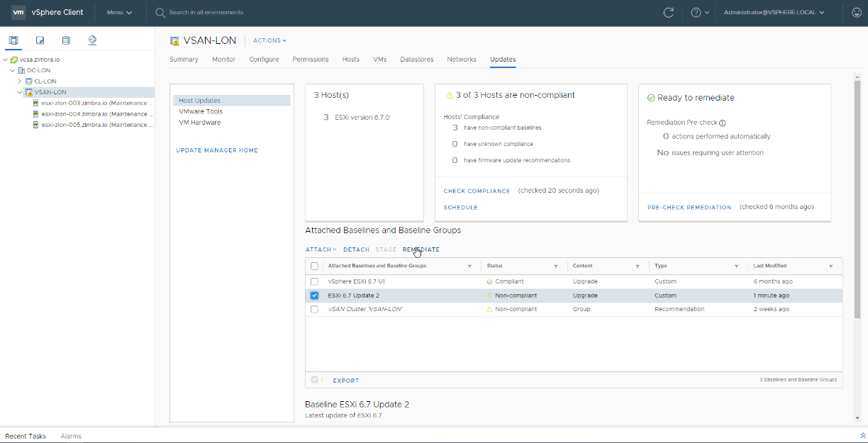Click CHECK COMPLIANCE link
The image size is (868, 443).
tap(477, 191)
